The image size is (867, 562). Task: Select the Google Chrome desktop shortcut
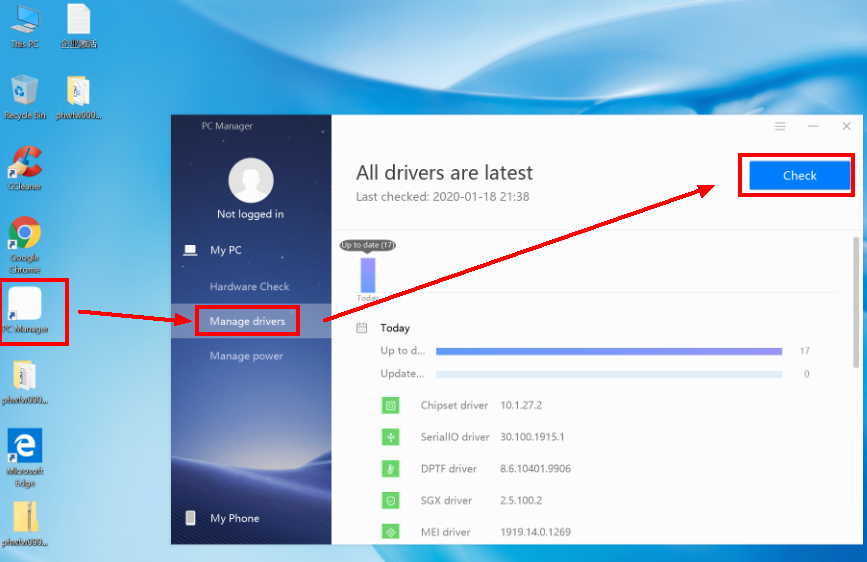(x=24, y=234)
